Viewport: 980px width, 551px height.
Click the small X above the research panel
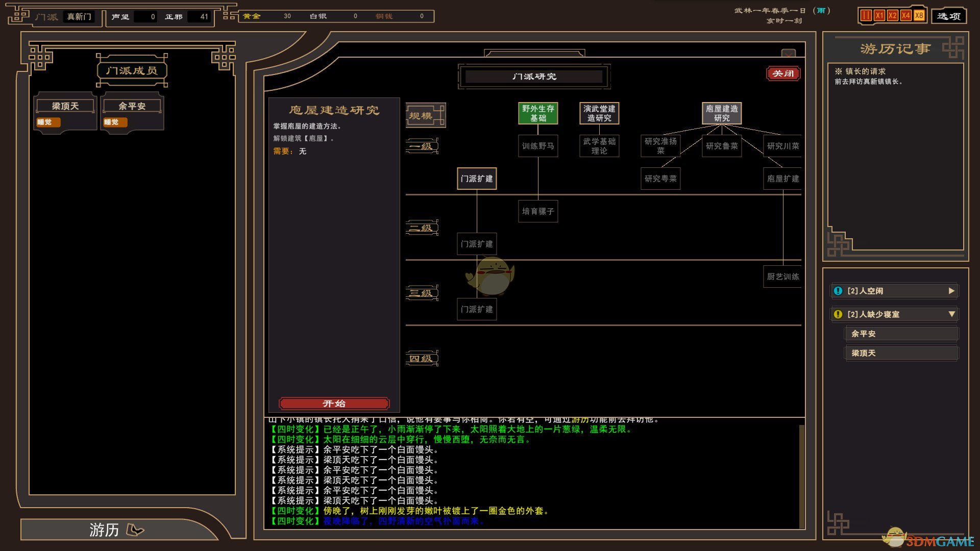(789, 53)
